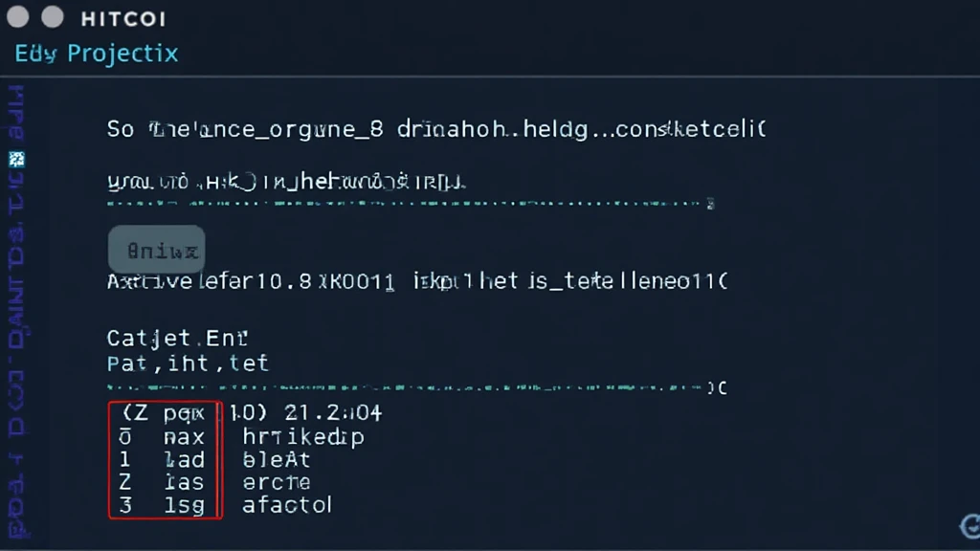Click the small square ending the upper dotted line
The image size is (980, 551).
point(711,204)
